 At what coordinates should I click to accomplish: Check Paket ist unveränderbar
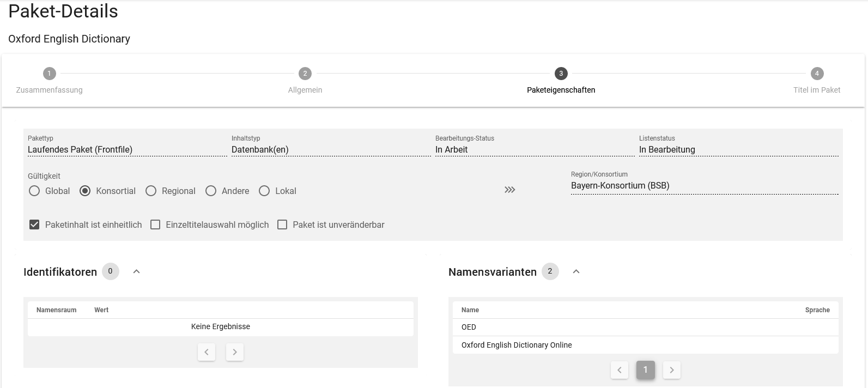[x=282, y=225]
